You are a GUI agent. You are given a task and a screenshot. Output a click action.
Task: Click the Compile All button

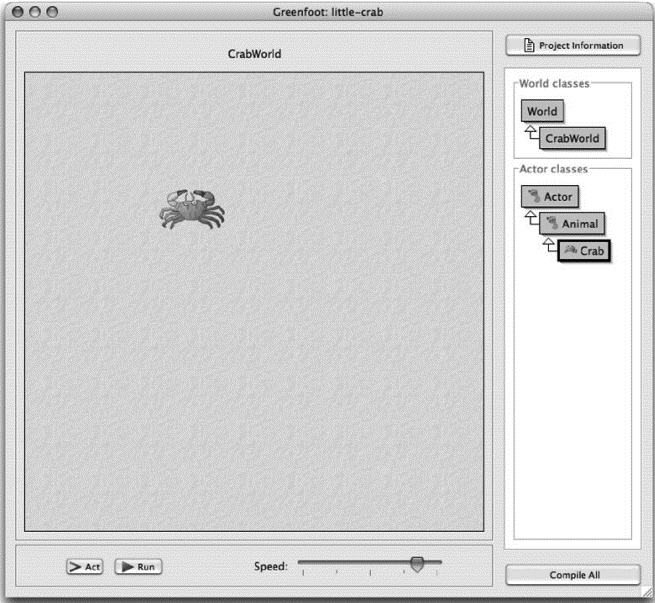(x=573, y=575)
